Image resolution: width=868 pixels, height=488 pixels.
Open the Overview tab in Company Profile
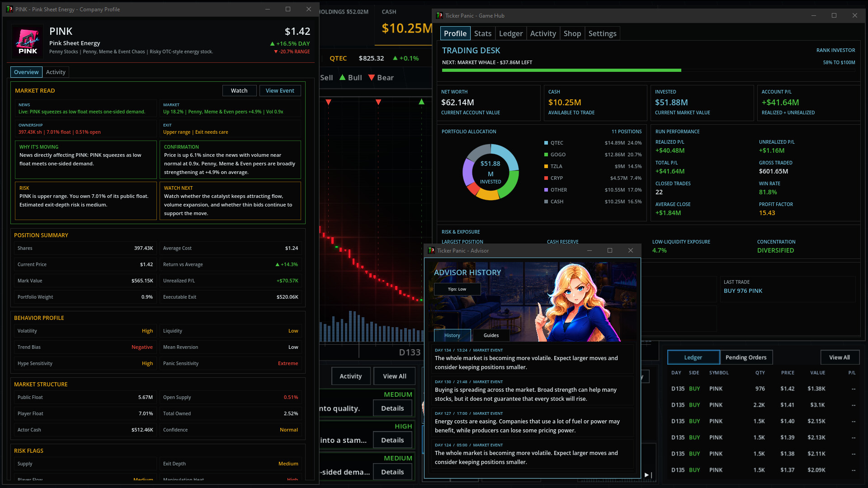pyautogui.click(x=26, y=72)
